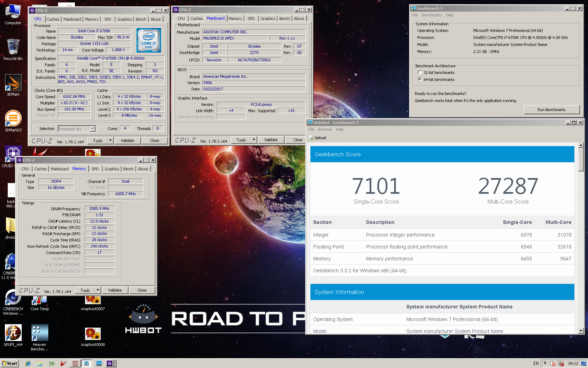Viewport: 588px width, 368px height.
Task: Click the EN language indicator
Action: tap(536, 363)
